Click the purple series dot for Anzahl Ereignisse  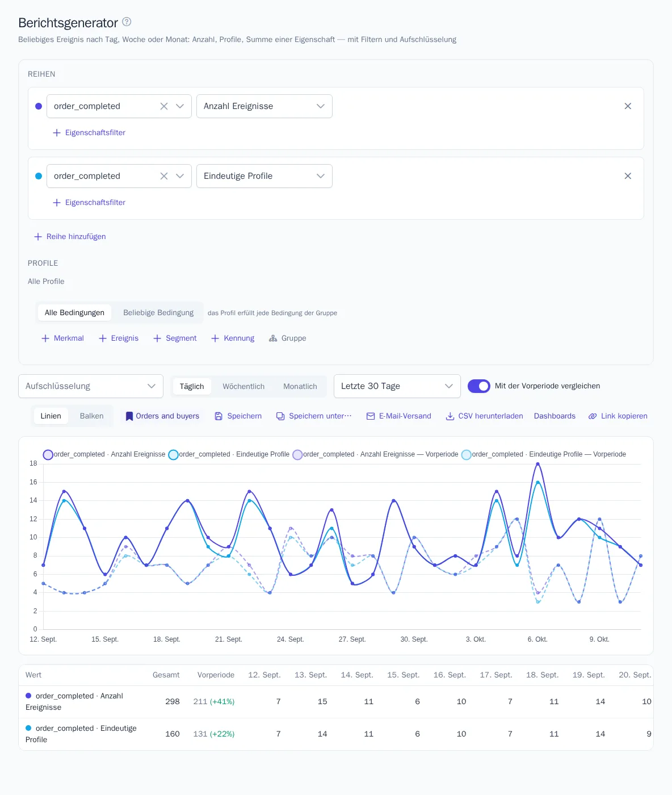point(39,106)
